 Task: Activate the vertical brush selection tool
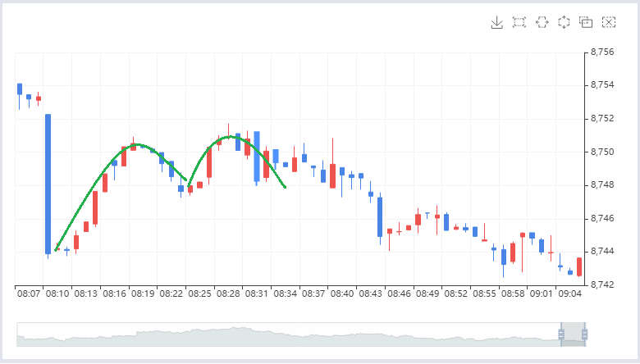point(564,22)
